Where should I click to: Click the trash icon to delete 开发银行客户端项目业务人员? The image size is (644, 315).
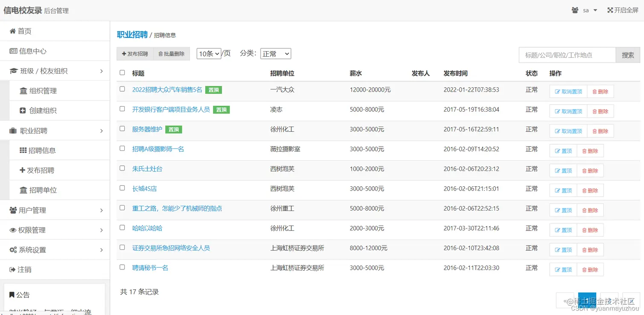(x=595, y=112)
